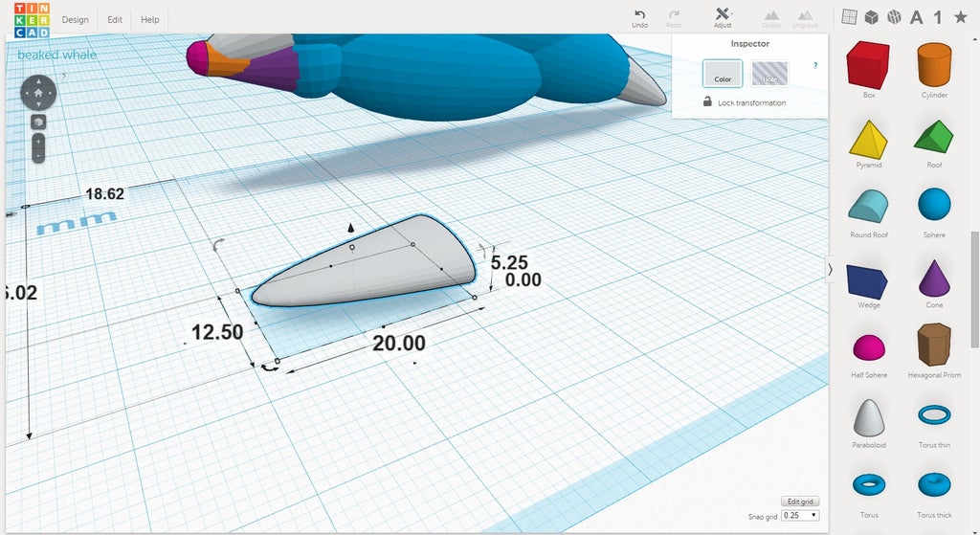Zoom in with the plus button
This screenshot has width=980, height=535.
coord(38,142)
